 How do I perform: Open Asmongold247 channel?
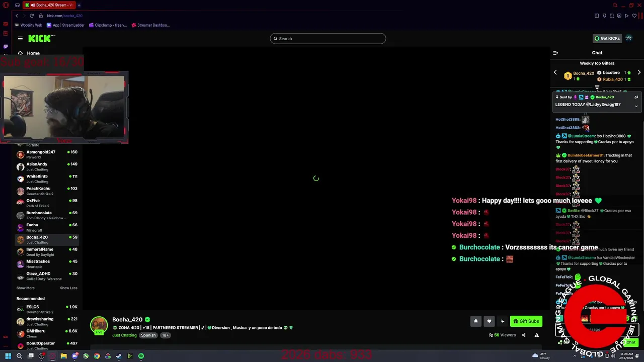[x=47, y=154]
